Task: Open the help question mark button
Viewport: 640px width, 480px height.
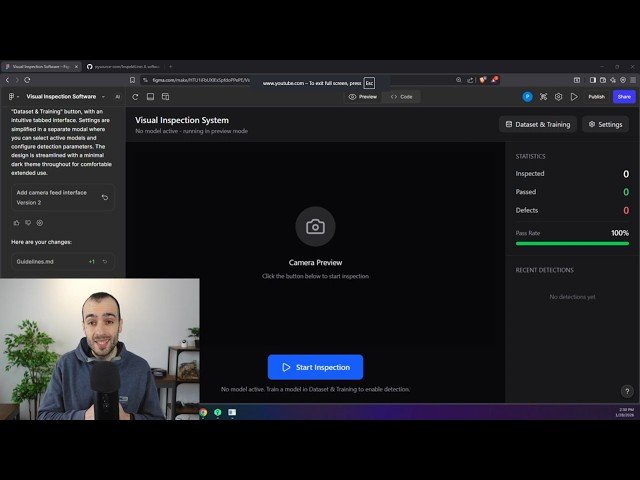Action: [x=627, y=391]
